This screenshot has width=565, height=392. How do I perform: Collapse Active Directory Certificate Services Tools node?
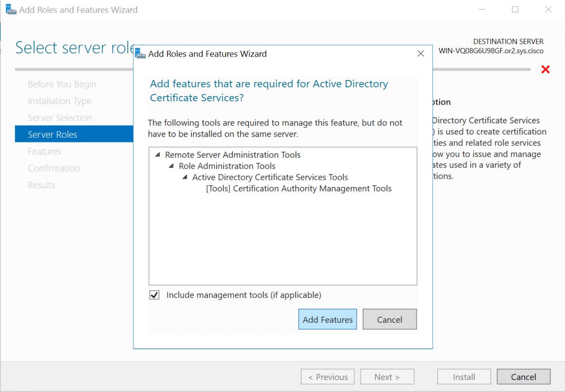(x=185, y=177)
